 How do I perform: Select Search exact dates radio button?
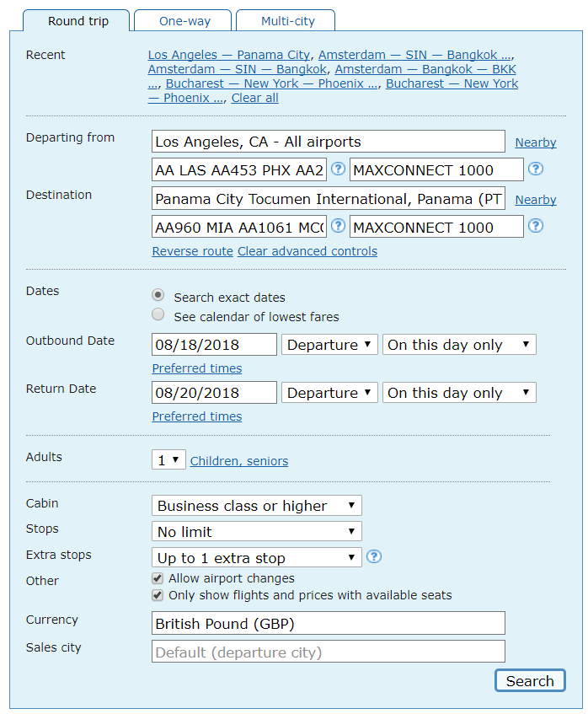[x=158, y=296]
